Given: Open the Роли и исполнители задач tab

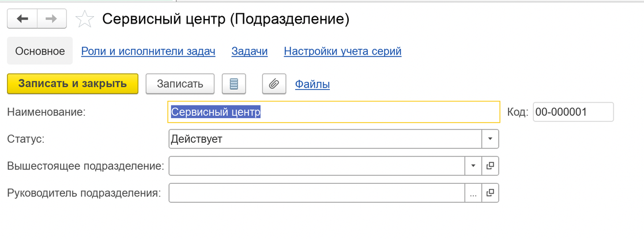Looking at the screenshot, I should 148,51.
